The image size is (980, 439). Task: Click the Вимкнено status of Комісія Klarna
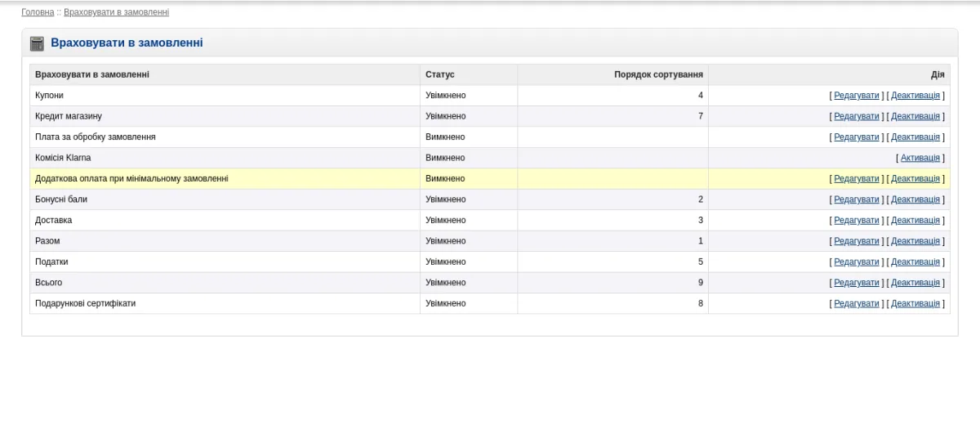point(445,158)
